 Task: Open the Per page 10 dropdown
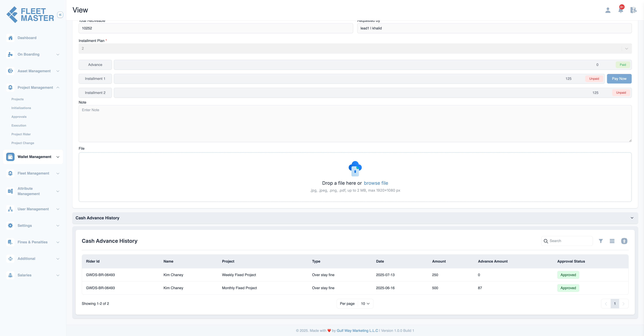365,304
